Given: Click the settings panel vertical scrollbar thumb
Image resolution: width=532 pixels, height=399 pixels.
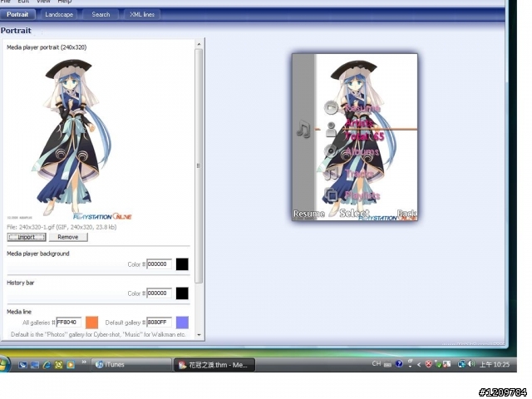Looking at the screenshot, I should 199,166.
